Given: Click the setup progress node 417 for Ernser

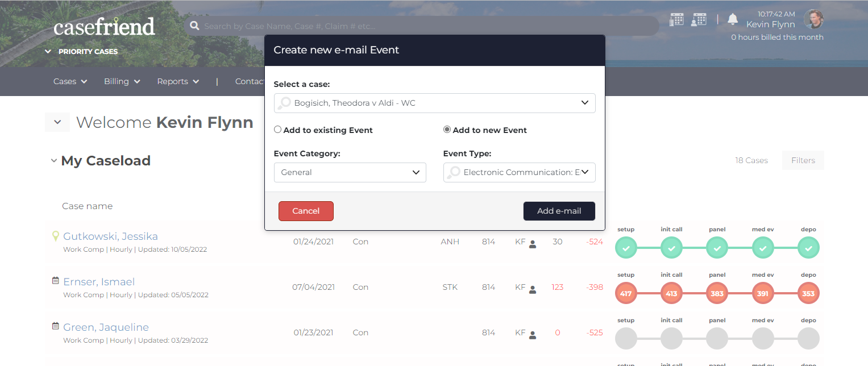Looking at the screenshot, I should (626, 294).
